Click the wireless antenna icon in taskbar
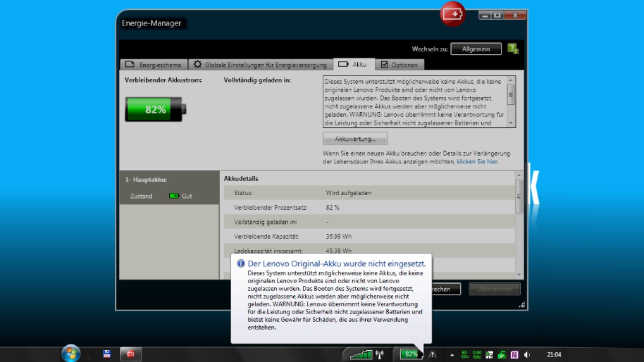 (x=380, y=354)
